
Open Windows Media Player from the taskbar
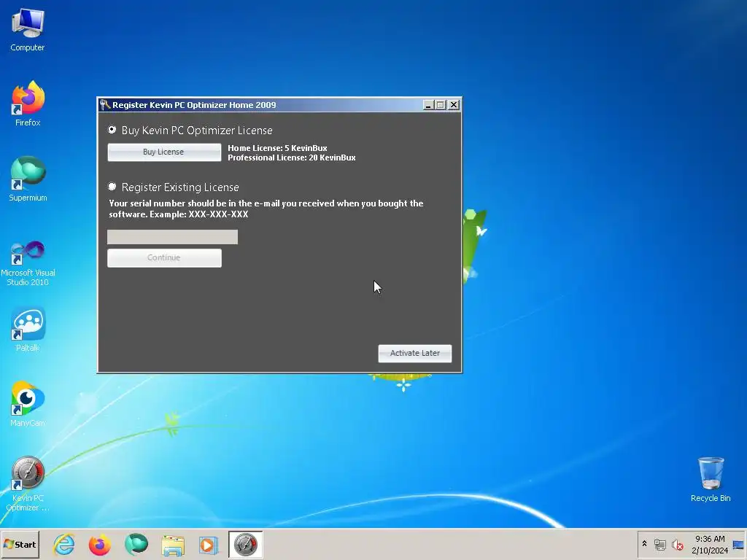tap(208, 544)
